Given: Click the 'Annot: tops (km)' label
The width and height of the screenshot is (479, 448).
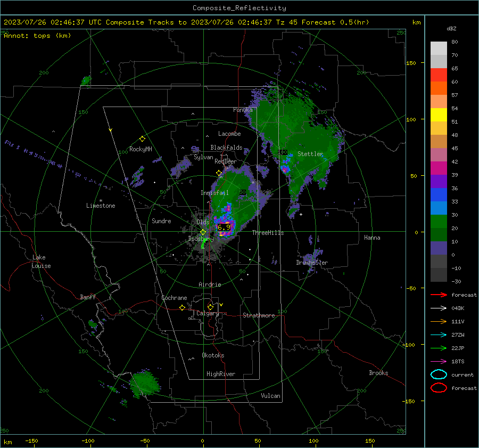Looking at the screenshot, I should (x=37, y=36).
